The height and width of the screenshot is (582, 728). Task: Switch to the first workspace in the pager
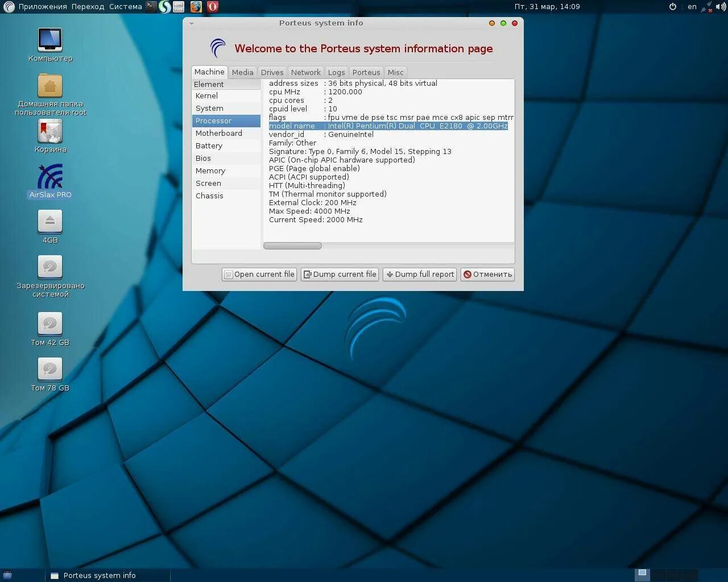(642, 575)
